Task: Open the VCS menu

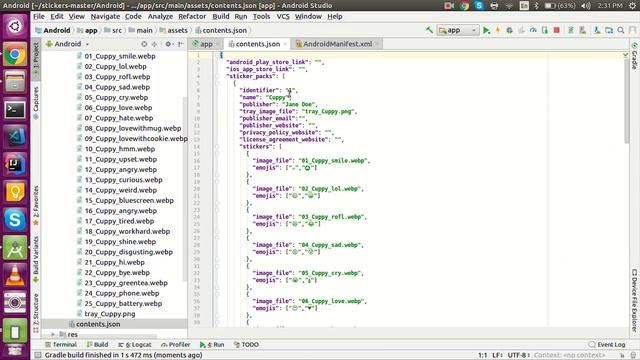Action: pos(283,16)
